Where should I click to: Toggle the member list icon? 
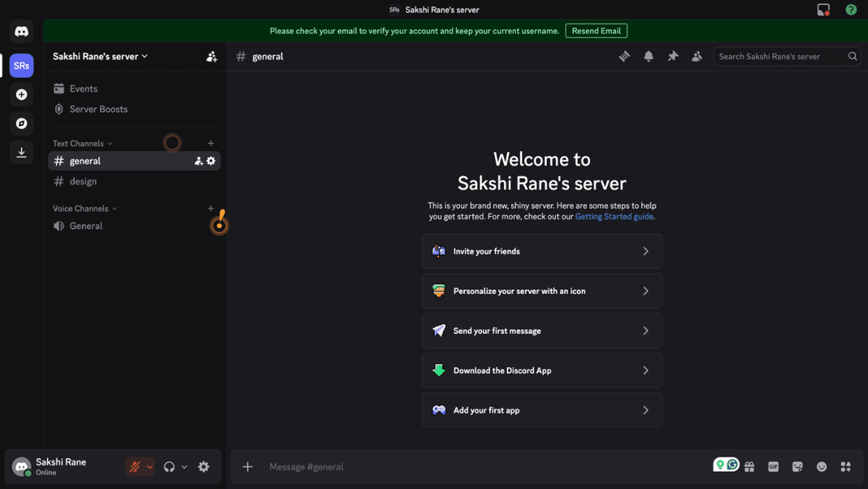coord(697,56)
